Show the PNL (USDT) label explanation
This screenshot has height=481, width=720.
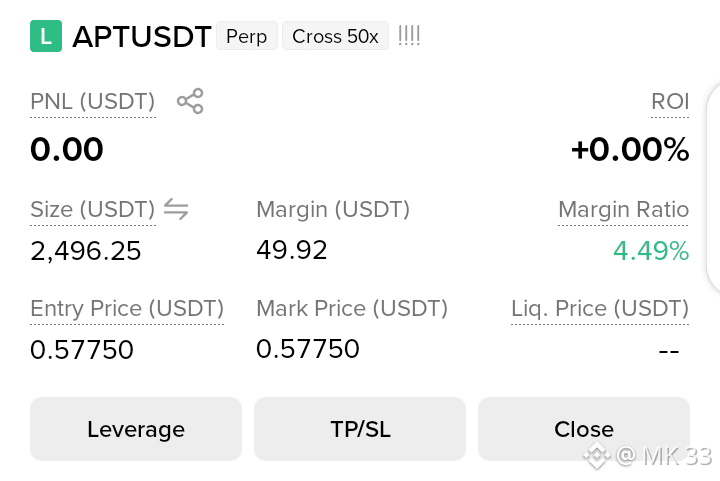click(93, 101)
